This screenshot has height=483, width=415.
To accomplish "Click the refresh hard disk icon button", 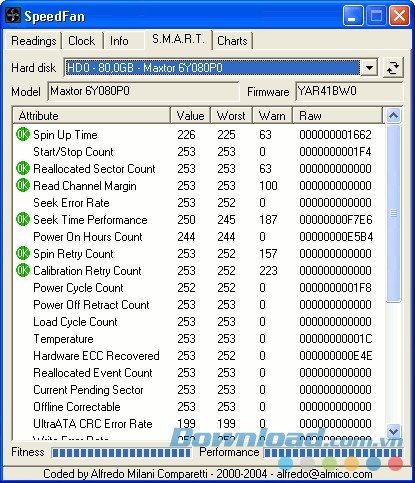I will pos(393,68).
